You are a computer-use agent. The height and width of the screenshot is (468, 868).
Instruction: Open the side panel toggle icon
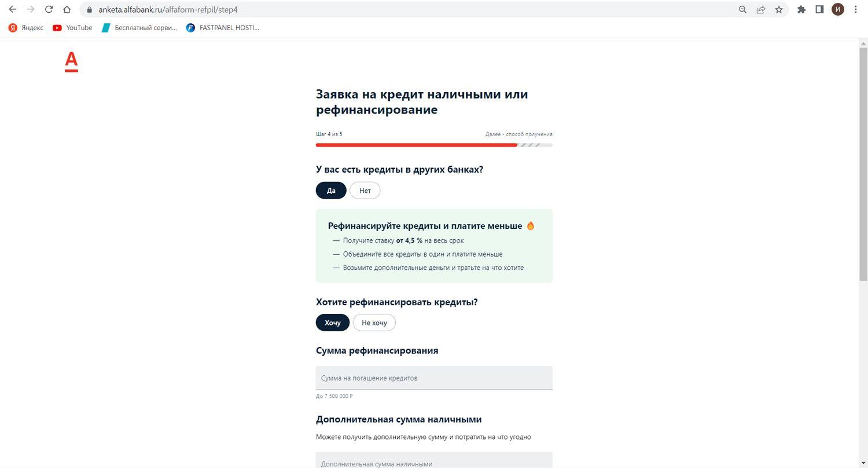819,9
